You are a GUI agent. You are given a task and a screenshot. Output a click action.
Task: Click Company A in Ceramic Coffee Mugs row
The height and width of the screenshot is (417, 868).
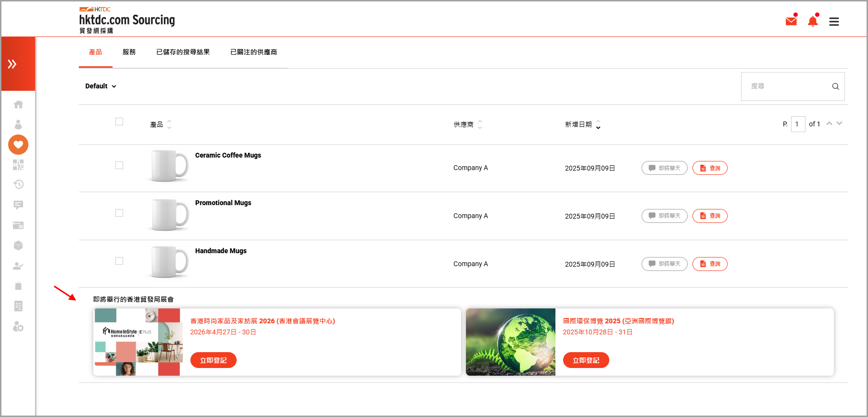pos(471,168)
